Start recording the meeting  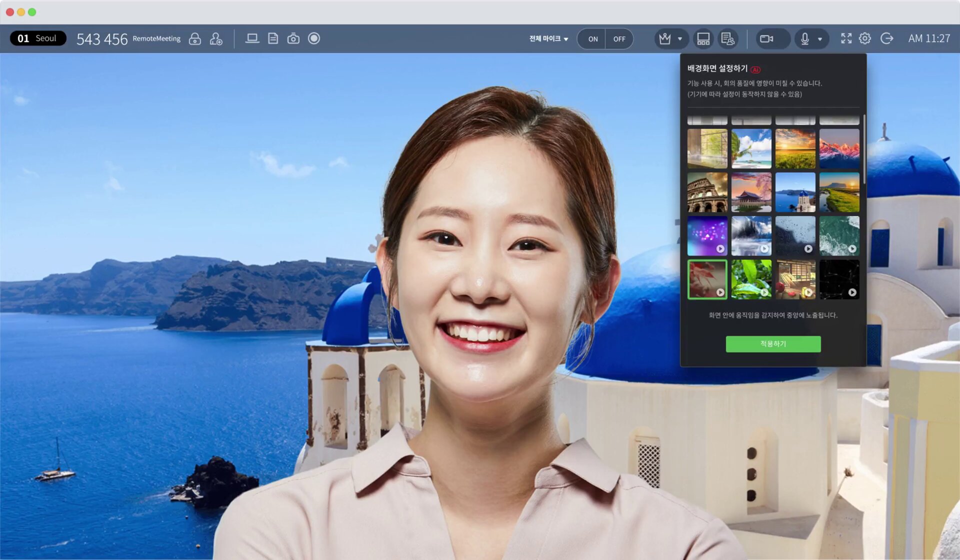point(314,38)
